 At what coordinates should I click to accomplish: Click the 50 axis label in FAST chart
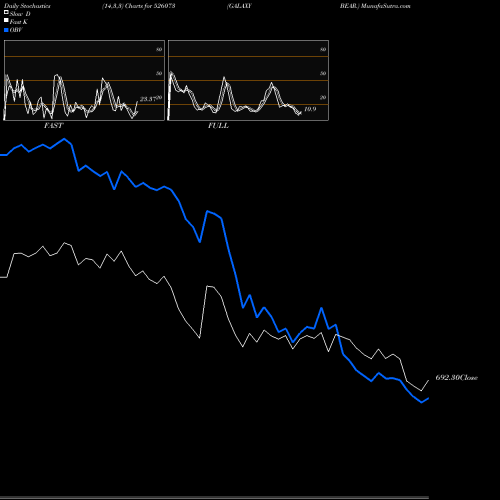click(x=159, y=73)
